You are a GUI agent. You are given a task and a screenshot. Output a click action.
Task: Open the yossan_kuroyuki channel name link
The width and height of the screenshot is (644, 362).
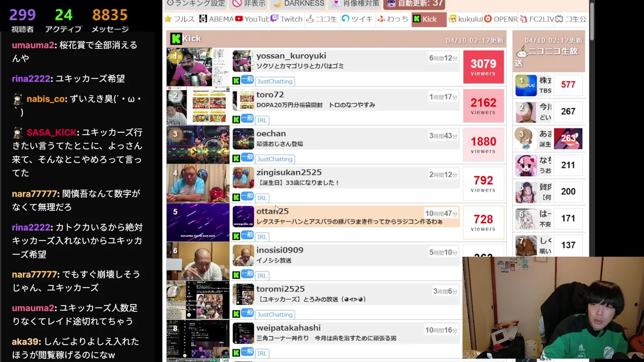point(291,56)
